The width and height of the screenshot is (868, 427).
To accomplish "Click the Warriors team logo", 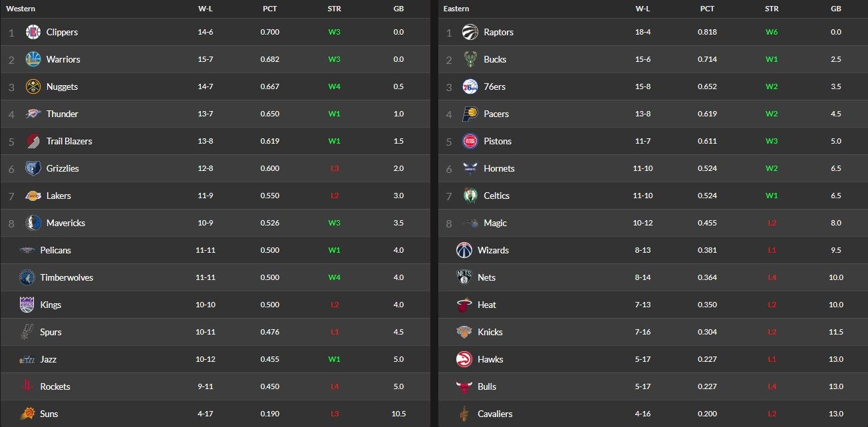I will (x=33, y=59).
